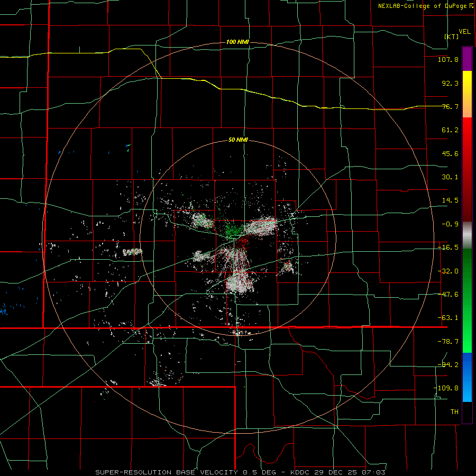Viewport: 476px width, 476px height.
Task: Click the [KT] units label
Action: [452, 36]
